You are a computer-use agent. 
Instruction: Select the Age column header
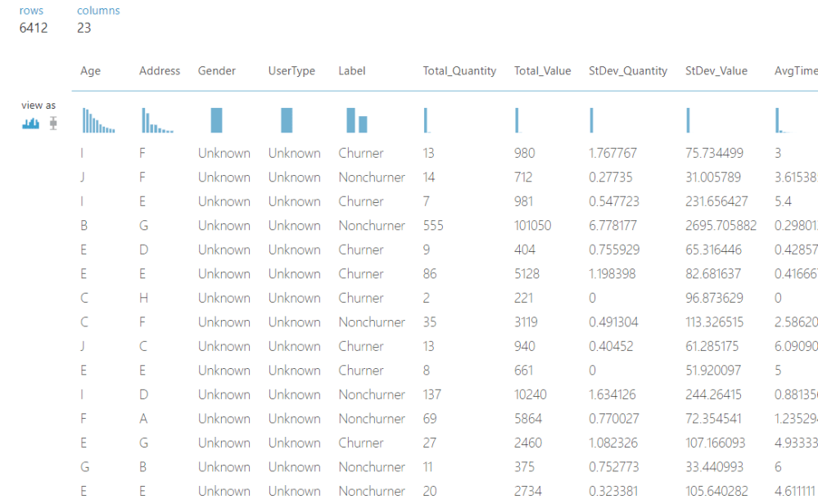coord(90,71)
